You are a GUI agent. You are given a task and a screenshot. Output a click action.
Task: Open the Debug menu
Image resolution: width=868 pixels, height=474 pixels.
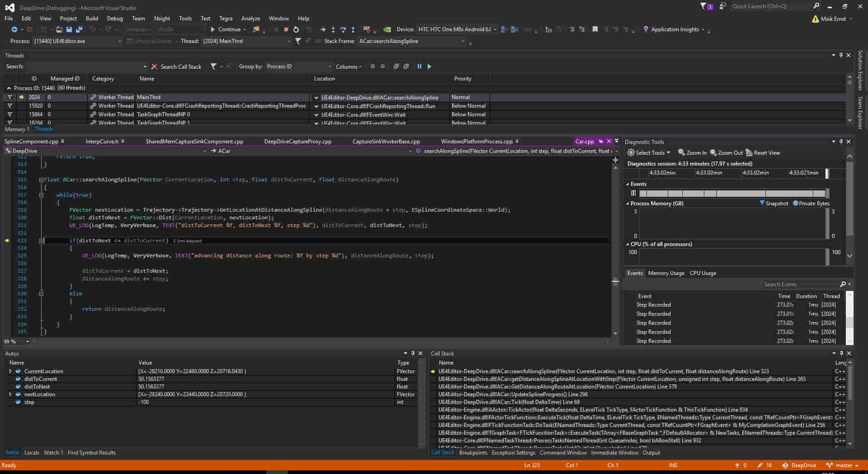115,19
